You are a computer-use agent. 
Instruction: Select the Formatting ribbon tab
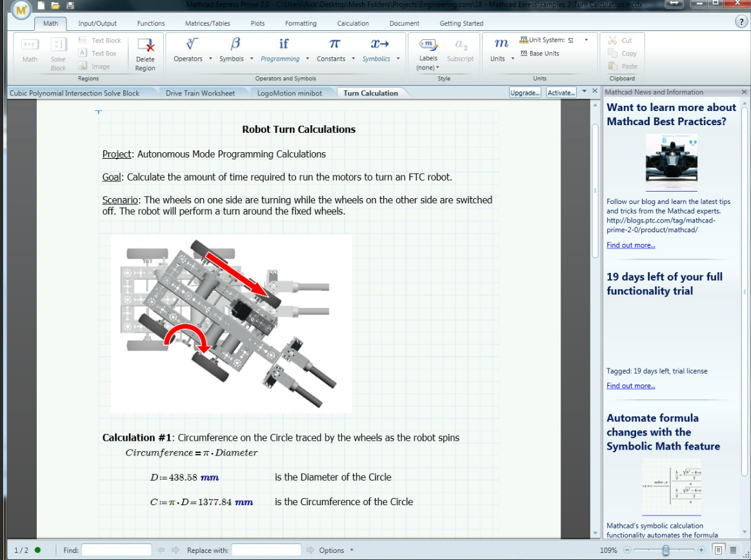coord(301,23)
